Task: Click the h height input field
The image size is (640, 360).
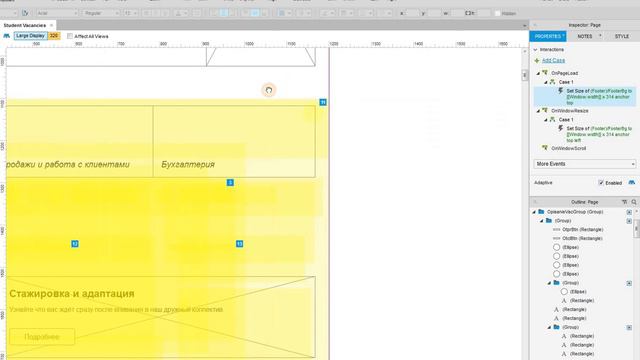Action: point(483,13)
